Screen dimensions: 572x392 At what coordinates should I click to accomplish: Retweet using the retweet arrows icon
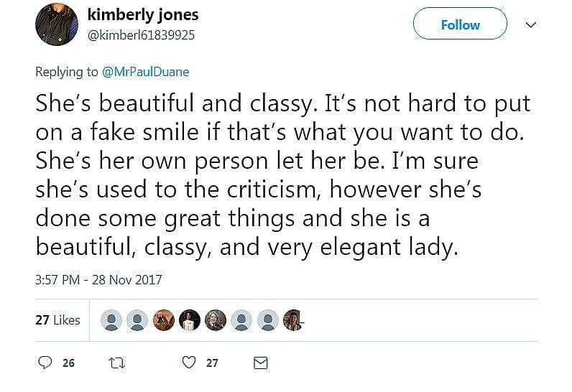click(x=116, y=363)
